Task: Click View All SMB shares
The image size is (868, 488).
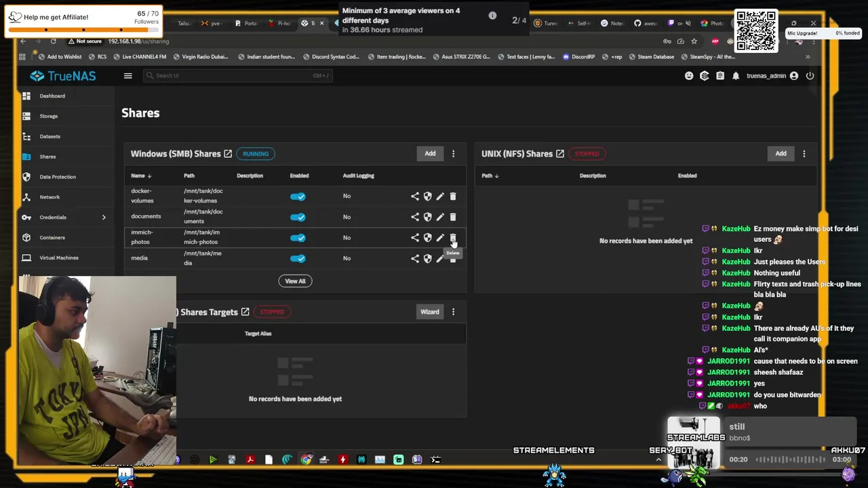Action: click(x=295, y=281)
